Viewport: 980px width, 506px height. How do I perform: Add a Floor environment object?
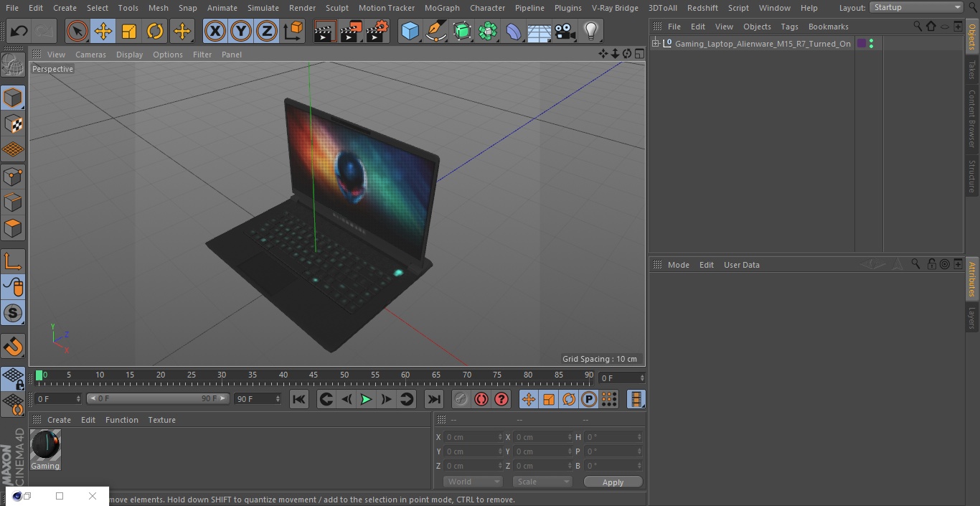(540, 31)
